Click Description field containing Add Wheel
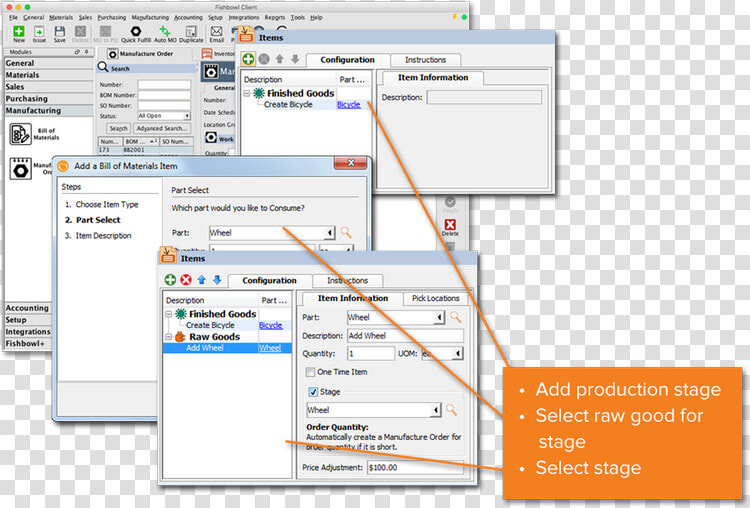The image size is (750, 508). [x=405, y=336]
